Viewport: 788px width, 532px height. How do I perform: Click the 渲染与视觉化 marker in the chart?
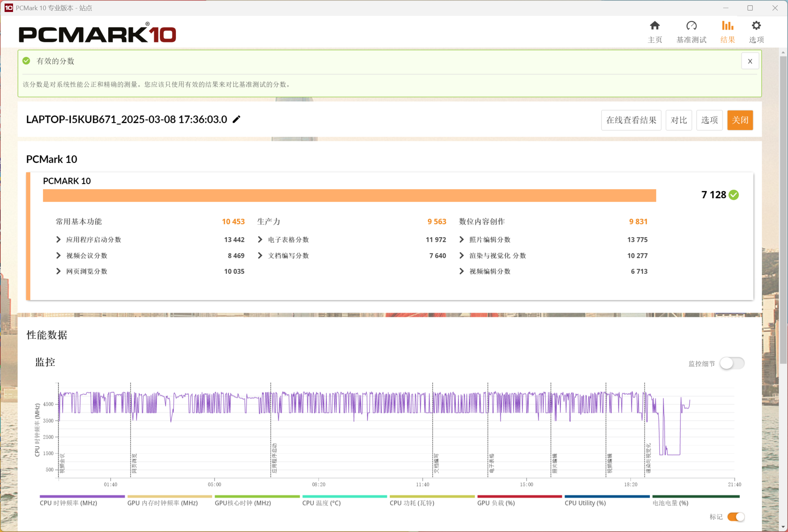click(648, 458)
